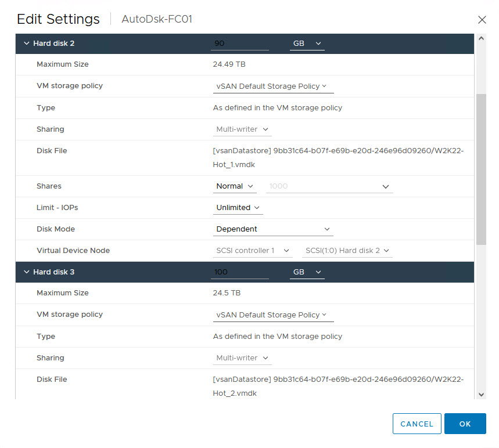Click the CANCEL button

click(x=417, y=424)
